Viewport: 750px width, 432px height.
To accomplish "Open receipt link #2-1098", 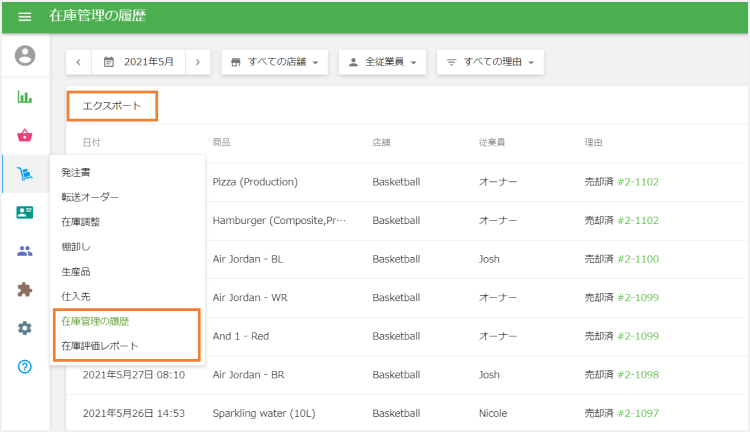I will pos(638,375).
